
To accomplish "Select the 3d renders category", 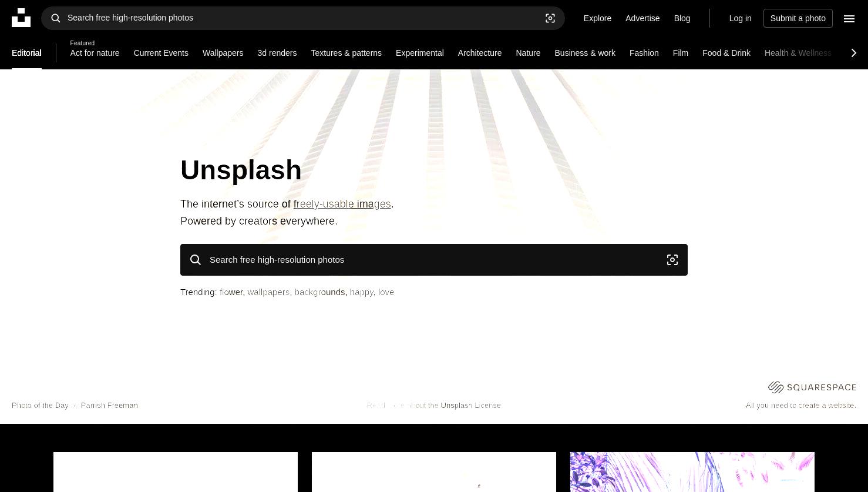I will click(x=277, y=53).
